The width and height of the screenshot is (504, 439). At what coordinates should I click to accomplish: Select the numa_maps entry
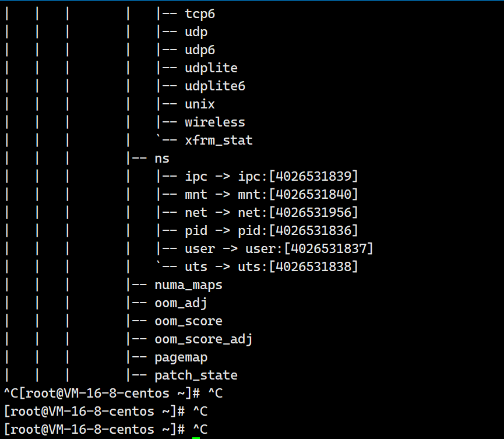(x=188, y=285)
